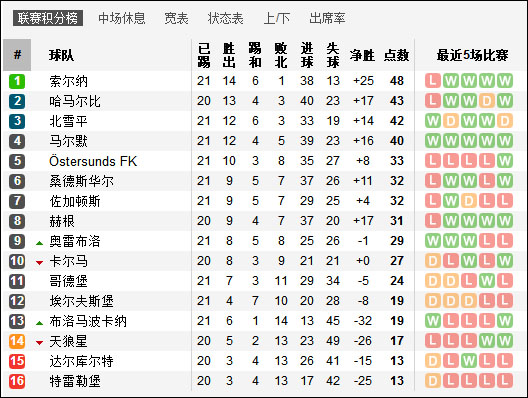Image resolution: width=528 pixels, height=398 pixels.
Task: Sort by the 净胜 column header
Action: point(362,55)
